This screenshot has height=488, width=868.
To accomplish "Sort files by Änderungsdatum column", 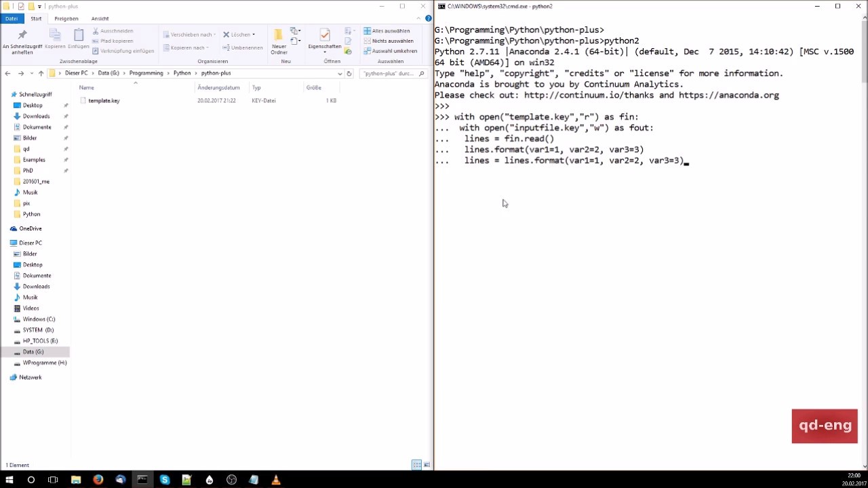I will point(222,87).
